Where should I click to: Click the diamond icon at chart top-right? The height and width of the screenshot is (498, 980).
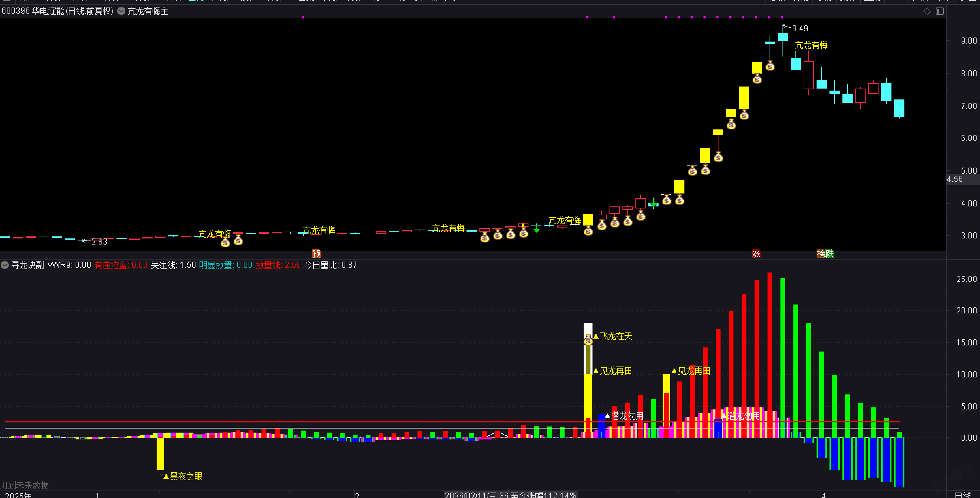927,12
